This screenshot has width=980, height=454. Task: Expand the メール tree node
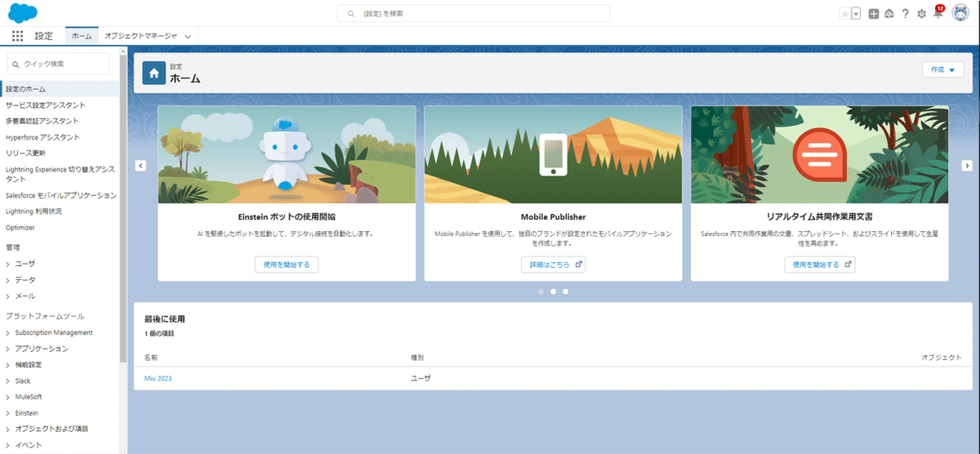click(x=8, y=296)
